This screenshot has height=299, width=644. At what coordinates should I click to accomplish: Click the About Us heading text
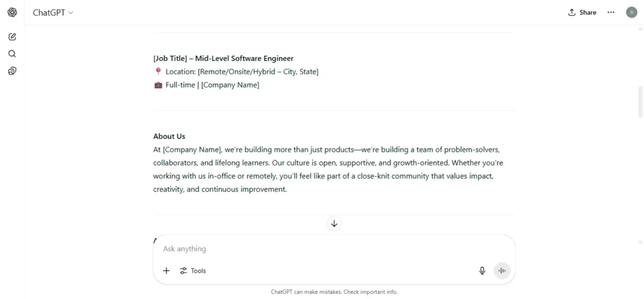(x=169, y=136)
